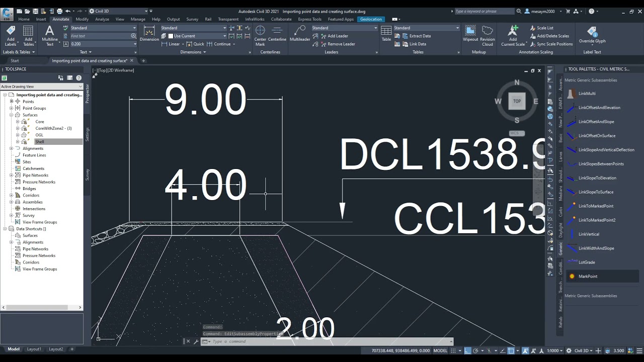
Task: Click the Remove Leader button
Action: pos(337,44)
